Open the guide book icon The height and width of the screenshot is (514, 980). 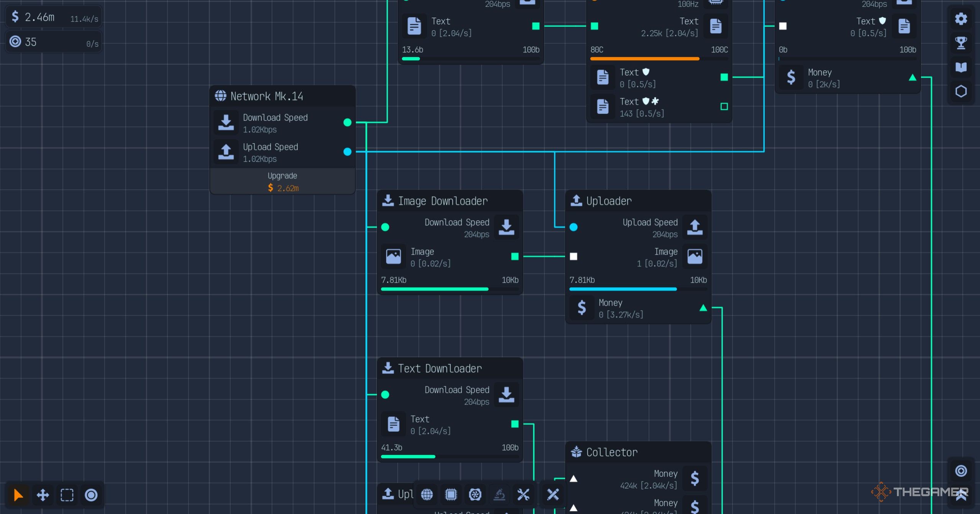960,67
